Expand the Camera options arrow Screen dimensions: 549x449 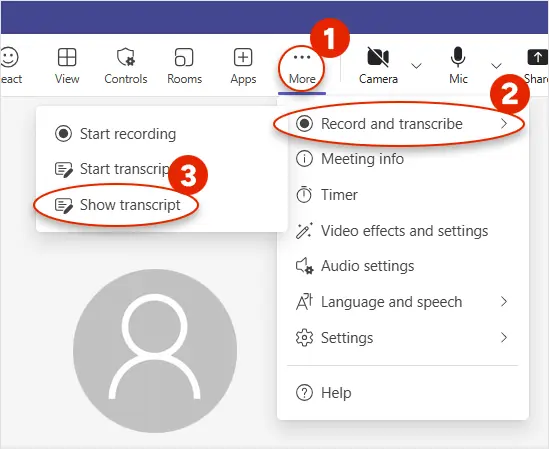pos(416,66)
